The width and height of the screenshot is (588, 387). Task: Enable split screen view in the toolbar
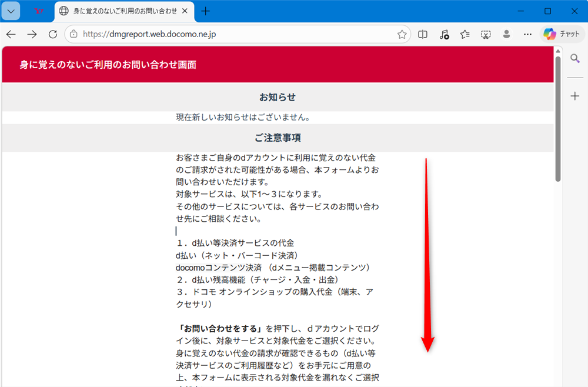(x=422, y=34)
